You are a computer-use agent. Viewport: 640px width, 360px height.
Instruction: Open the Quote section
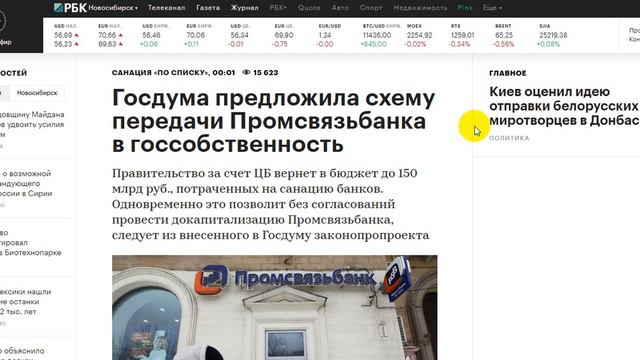(x=309, y=8)
